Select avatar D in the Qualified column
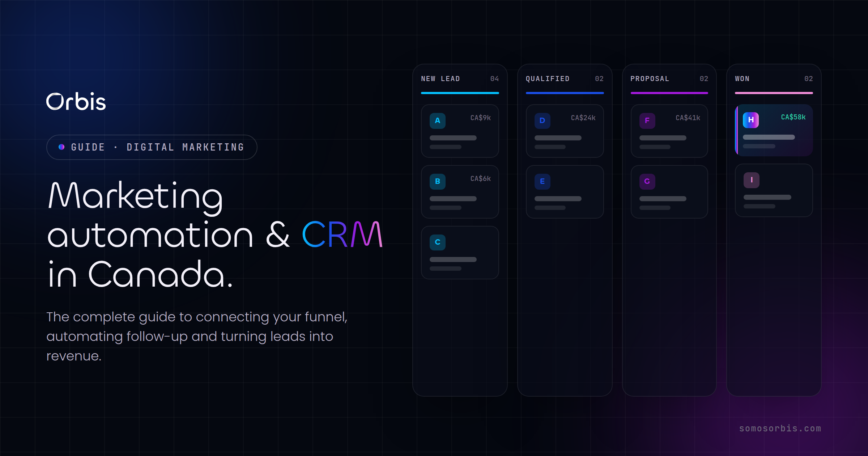 point(542,121)
